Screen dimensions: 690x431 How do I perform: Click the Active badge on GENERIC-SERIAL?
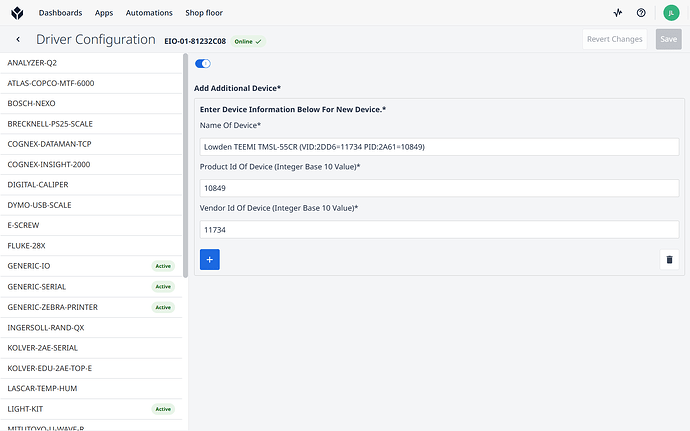pos(163,287)
